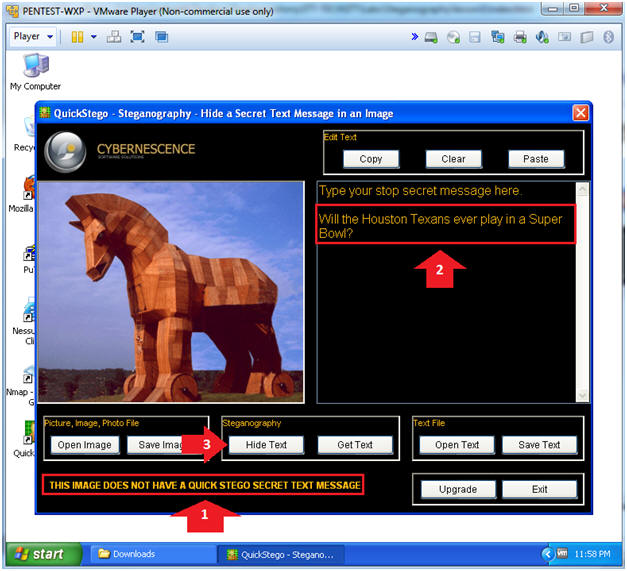Expand the power options dropdown arrow
Screen dimensions: 627x571
(x=94, y=37)
